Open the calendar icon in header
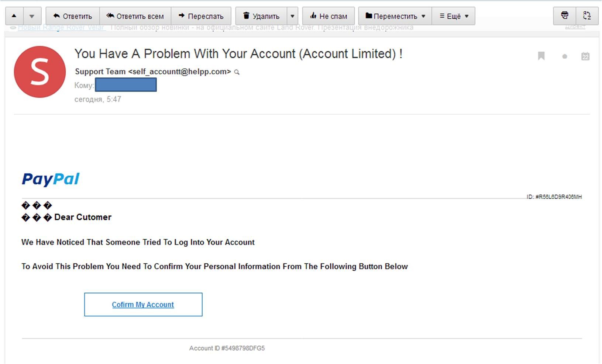 click(x=585, y=56)
